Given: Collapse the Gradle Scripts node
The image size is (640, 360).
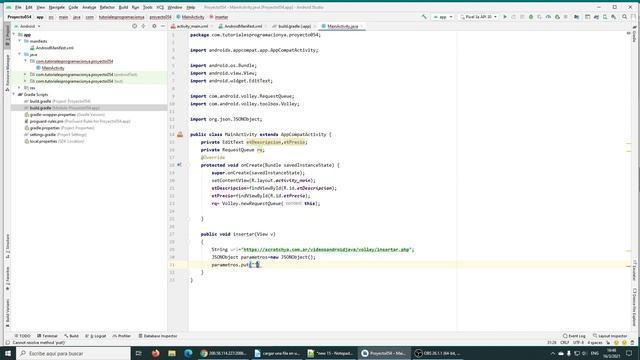Looking at the screenshot, I should coord(14,94).
